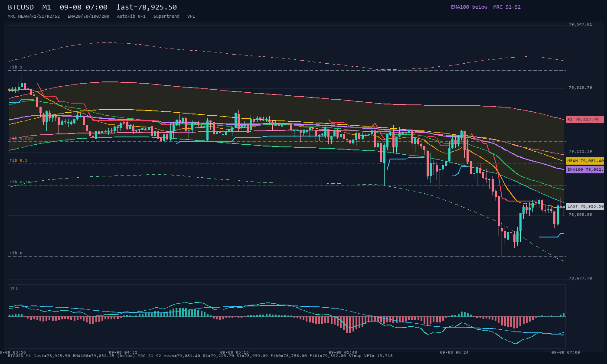Image resolution: width=607 pixels, height=364 pixels.
Task: Click the last=78,925.50 value in the title
Action: click(147, 7)
